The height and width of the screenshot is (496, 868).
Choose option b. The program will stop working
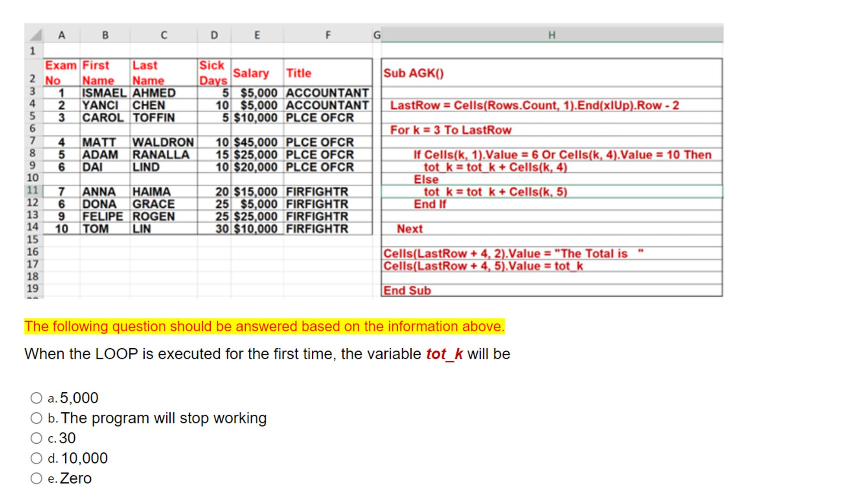pos(37,418)
